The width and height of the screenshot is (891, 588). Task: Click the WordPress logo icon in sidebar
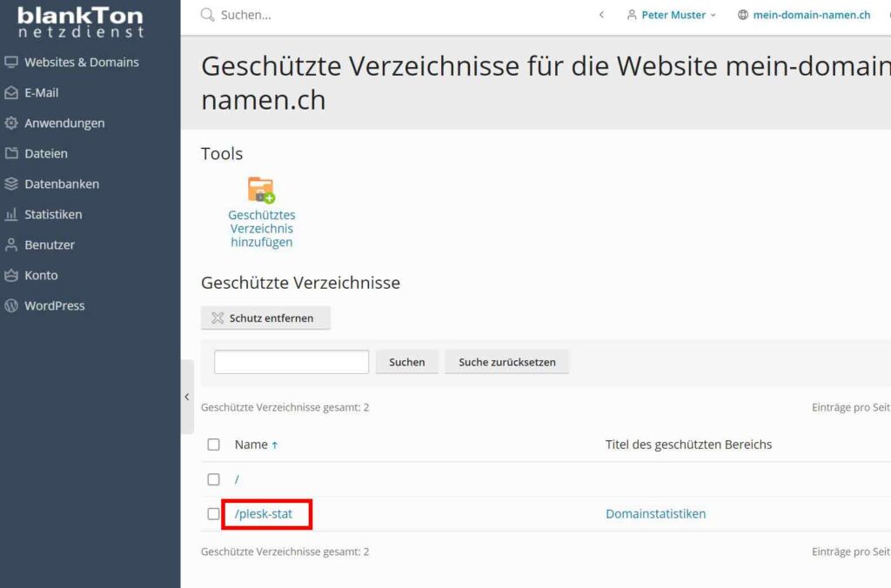point(11,306)
